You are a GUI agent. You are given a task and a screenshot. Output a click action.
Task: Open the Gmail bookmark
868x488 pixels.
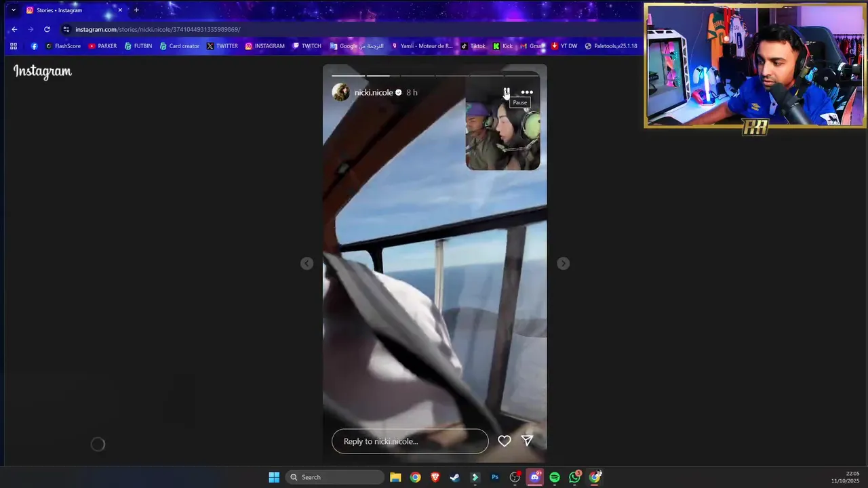tap(532, 46)
